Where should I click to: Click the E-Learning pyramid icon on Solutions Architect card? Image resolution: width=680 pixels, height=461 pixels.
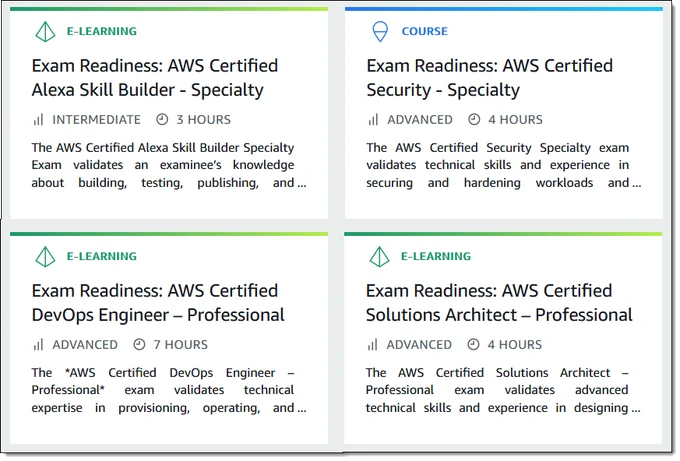pyautogui.click(x=379, y=257)
